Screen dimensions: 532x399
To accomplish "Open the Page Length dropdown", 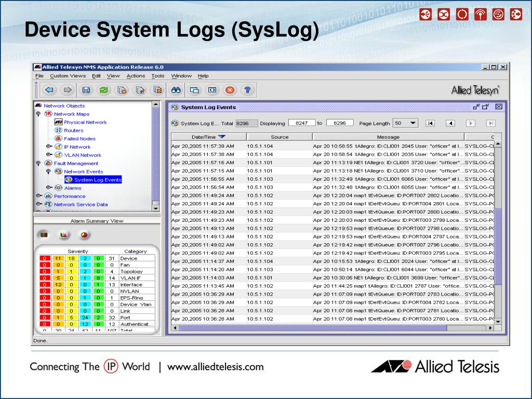I will tap(405, 123).
